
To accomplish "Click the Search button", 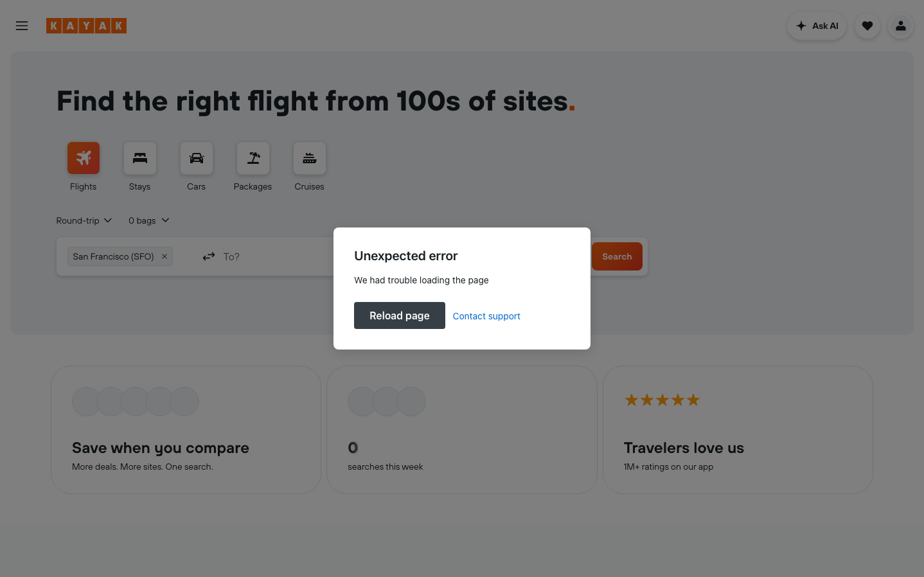I will point(616,256).
